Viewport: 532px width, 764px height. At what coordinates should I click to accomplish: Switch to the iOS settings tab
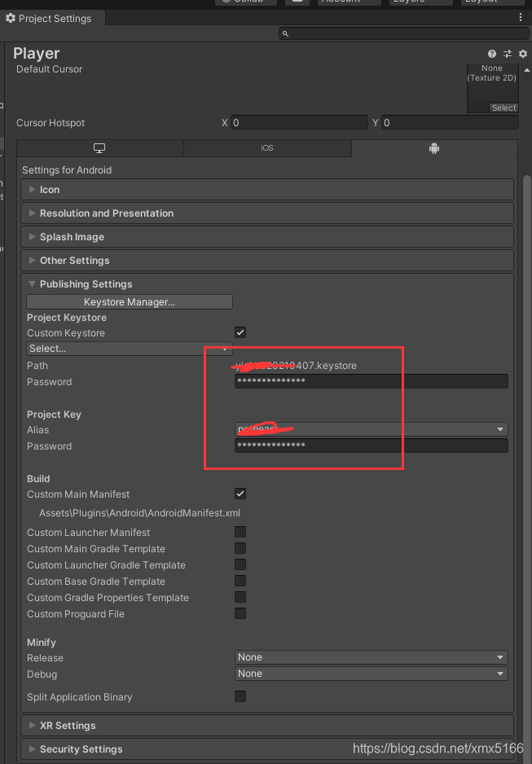267,148
